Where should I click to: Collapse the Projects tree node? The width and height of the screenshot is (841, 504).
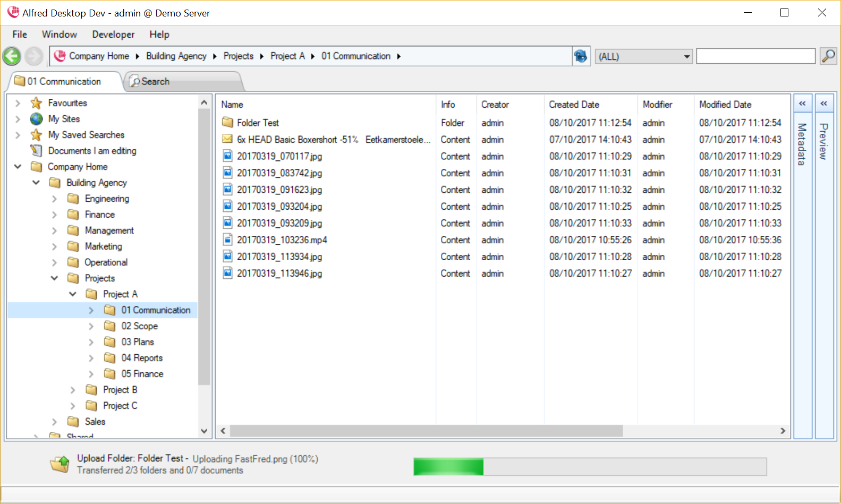pyautogui.click(x=54, y=278)
